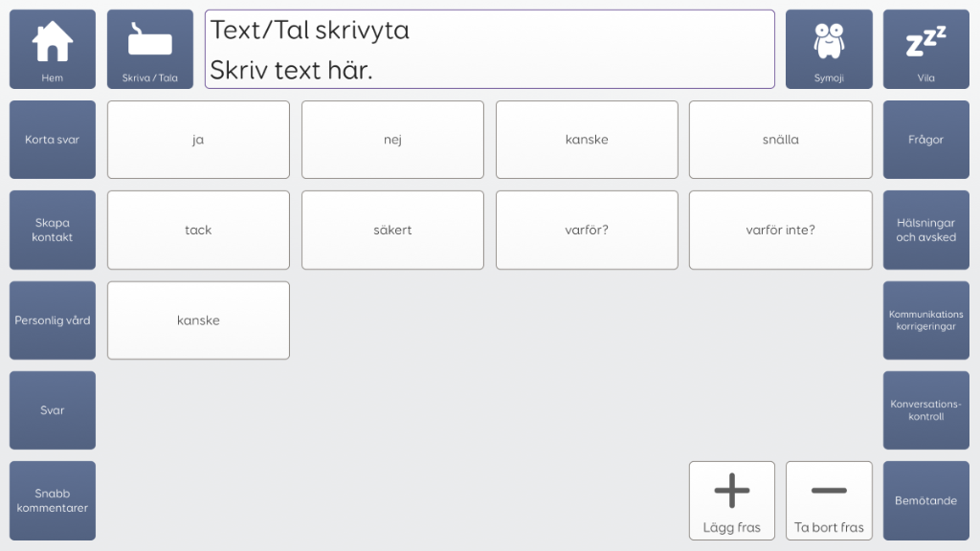
Task: Go to the Hem home screen
Action: coord(53,49)
